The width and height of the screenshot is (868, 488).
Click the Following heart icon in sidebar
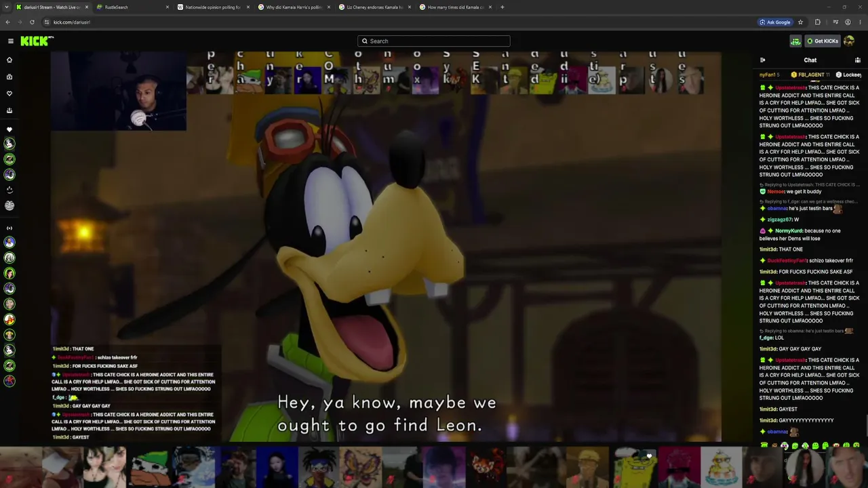pos(9,94)
